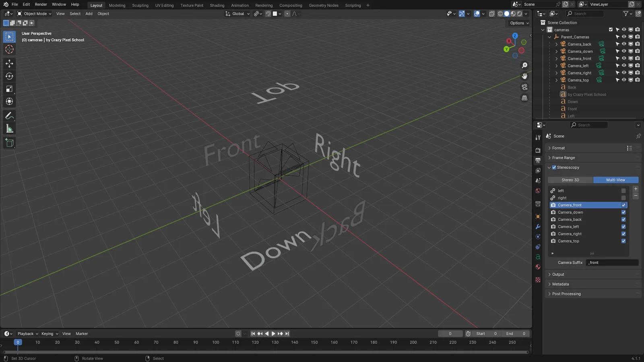Open the Shading workspace tab
This screenshot has width=644, height=362.
tap(217, 5)
